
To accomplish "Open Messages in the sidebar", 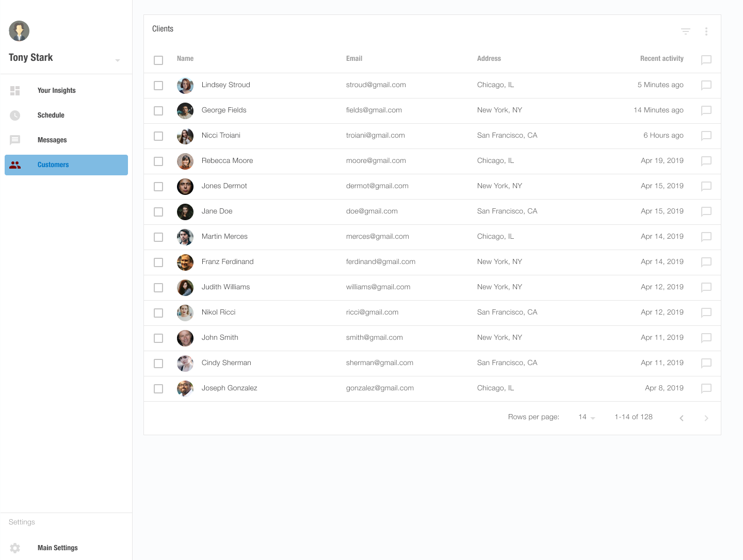I will click(66, 140).
